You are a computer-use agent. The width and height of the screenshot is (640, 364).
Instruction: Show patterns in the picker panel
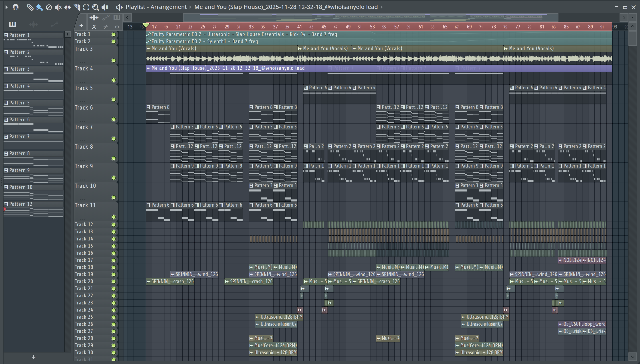point(12,24)
